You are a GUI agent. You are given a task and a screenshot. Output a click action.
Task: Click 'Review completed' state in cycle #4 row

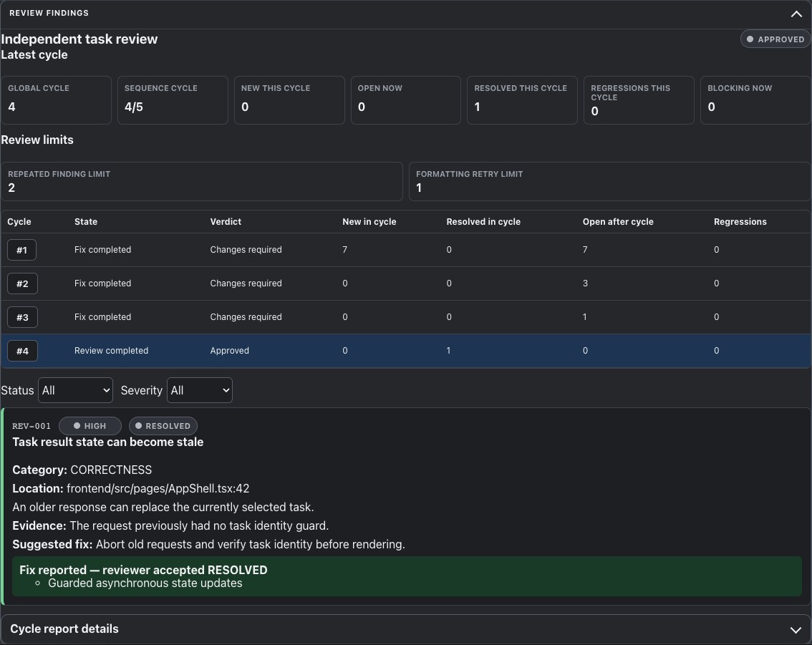click(x=111, y=351)
